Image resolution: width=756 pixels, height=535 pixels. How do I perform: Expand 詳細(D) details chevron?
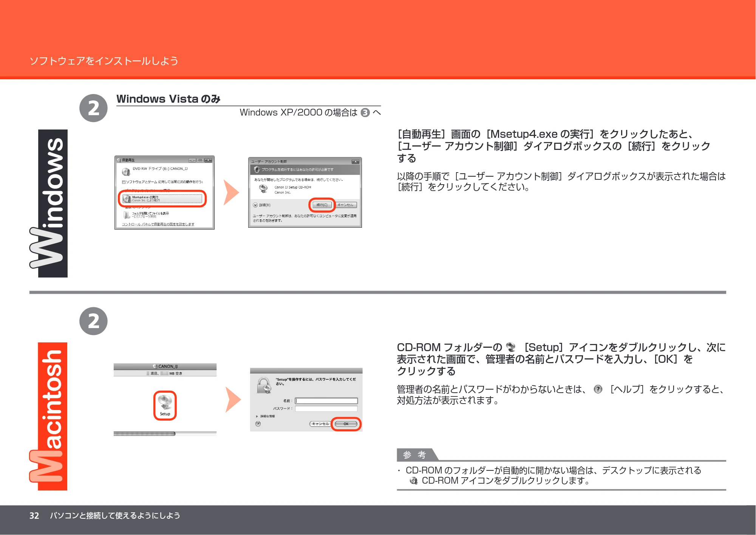[x=255, y=205]
